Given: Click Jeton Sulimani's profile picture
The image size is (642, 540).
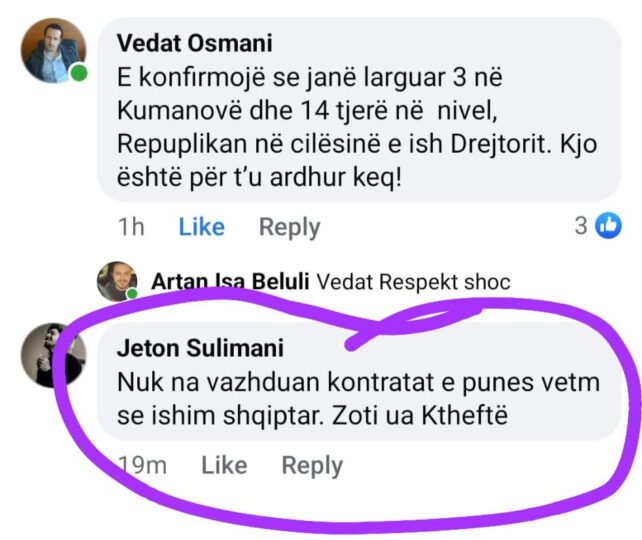Looking at the screenshot, I should point(46,354).
